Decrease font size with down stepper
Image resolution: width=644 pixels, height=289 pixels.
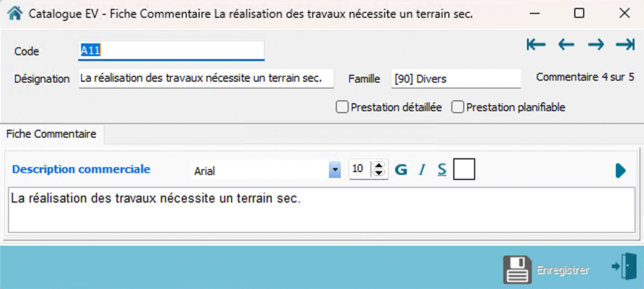point(379,174)
